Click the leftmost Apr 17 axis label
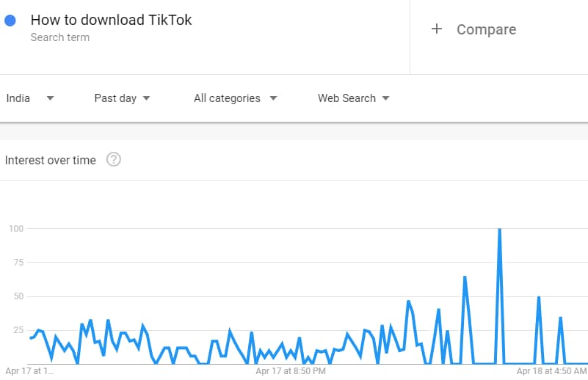 [29, 371]
